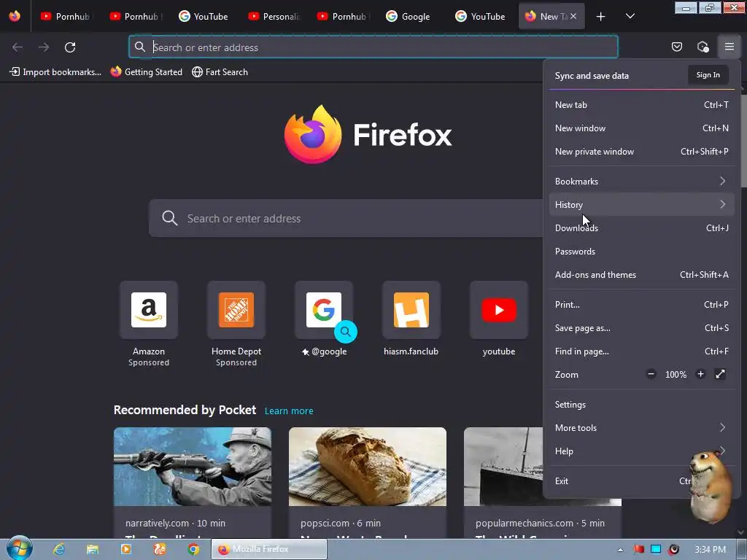Reset zoom by clicking 100%

(x=676, y=375)
